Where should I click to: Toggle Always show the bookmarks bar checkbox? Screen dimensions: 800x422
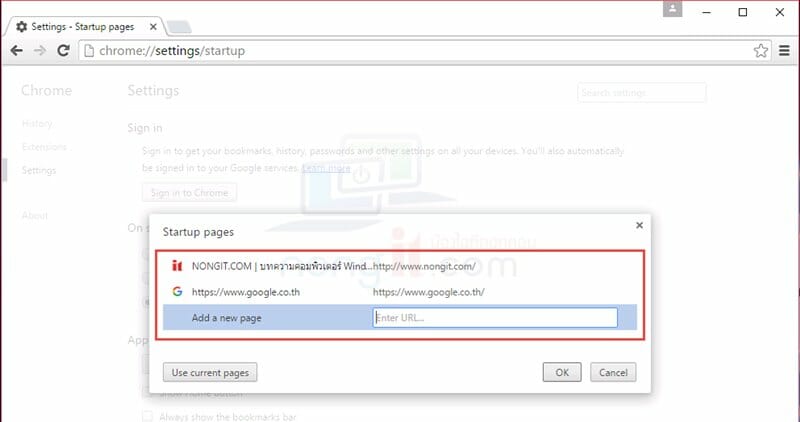[147, 417]
